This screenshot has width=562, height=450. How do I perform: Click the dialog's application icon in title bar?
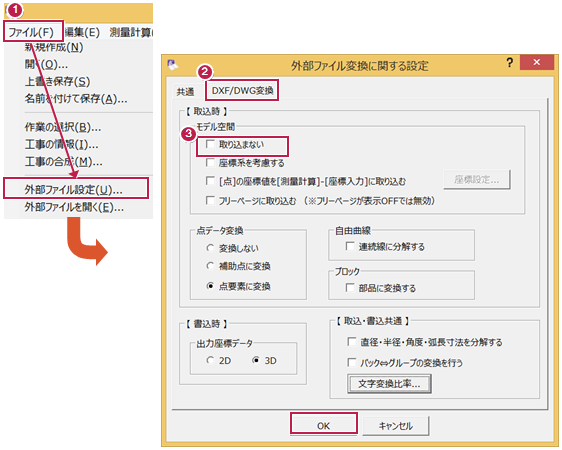[x=172, y=64]
